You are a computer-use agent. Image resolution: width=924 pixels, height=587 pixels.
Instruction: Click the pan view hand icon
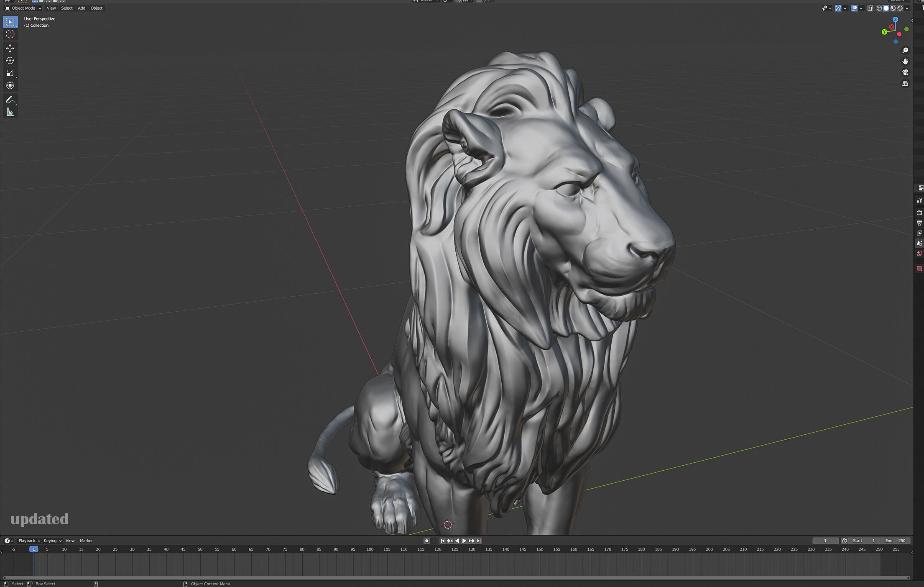coord(905,61)
